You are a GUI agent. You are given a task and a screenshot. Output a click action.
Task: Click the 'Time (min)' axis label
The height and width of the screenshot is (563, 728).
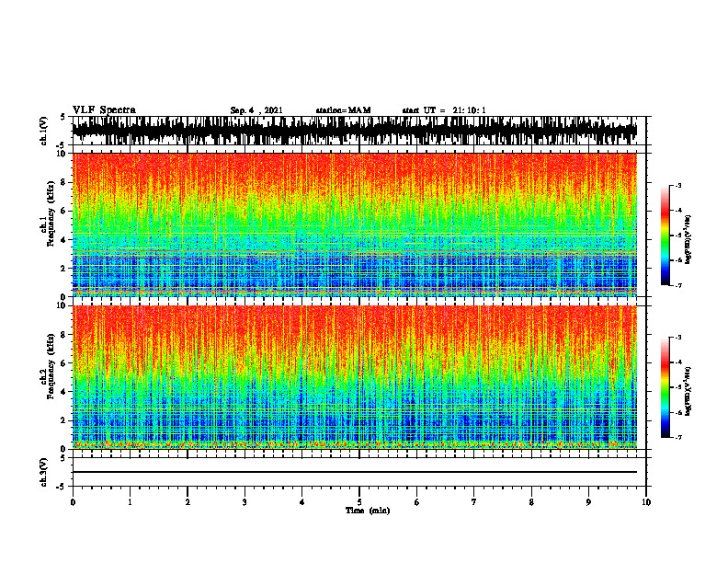tap(368, 511)
